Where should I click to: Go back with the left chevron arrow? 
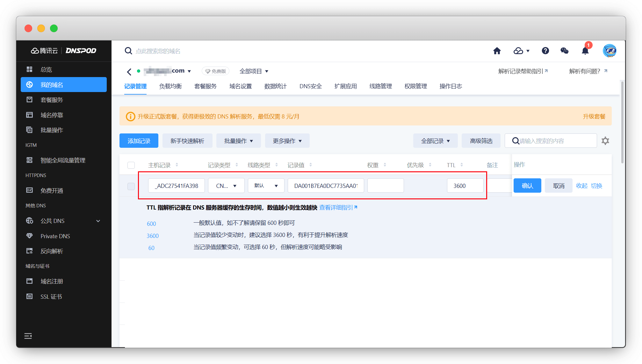[129, 72]
